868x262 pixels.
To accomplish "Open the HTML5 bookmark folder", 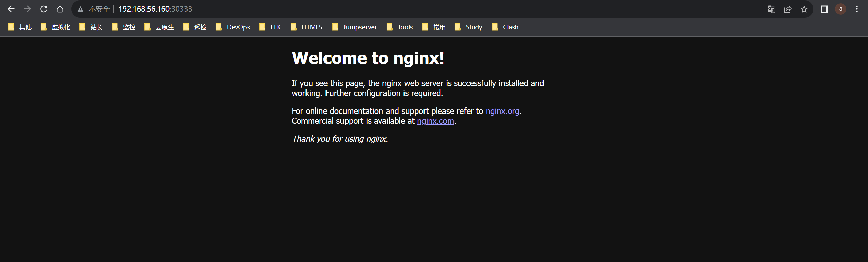I will coord(307,27).
